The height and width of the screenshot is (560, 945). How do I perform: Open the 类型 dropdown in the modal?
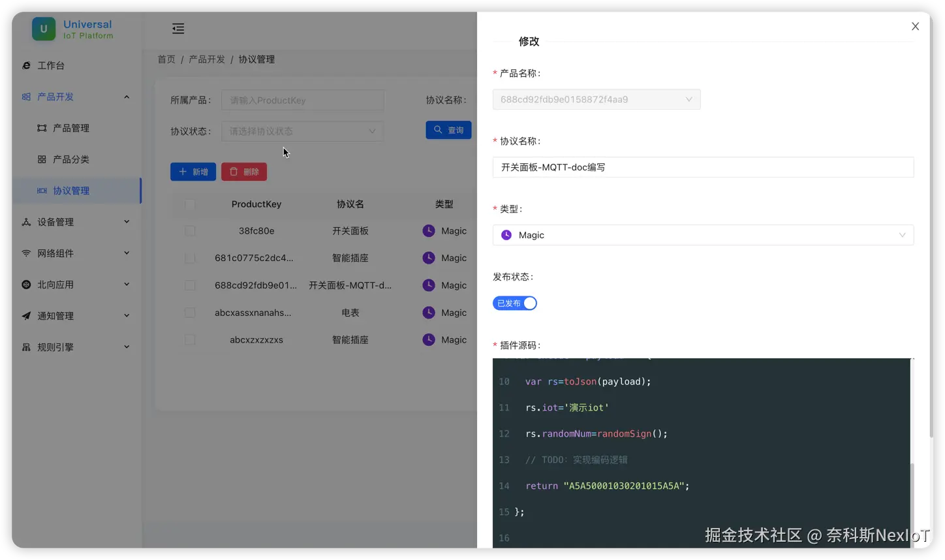point(703,234)
